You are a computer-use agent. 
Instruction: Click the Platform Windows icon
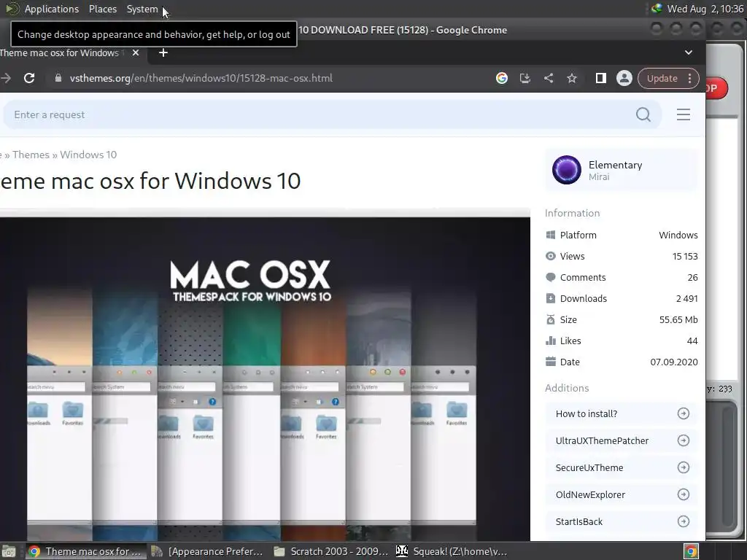550,235
